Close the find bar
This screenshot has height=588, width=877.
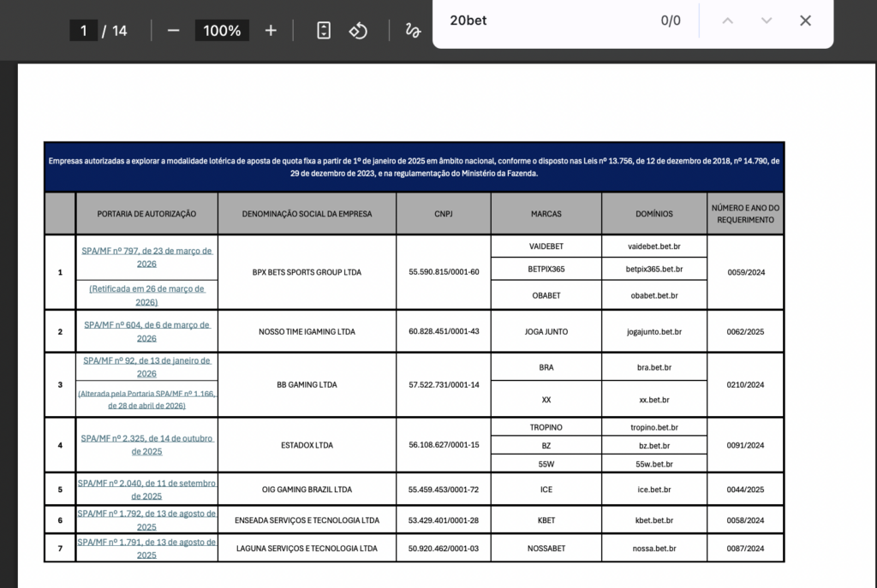tap(805, 21)
